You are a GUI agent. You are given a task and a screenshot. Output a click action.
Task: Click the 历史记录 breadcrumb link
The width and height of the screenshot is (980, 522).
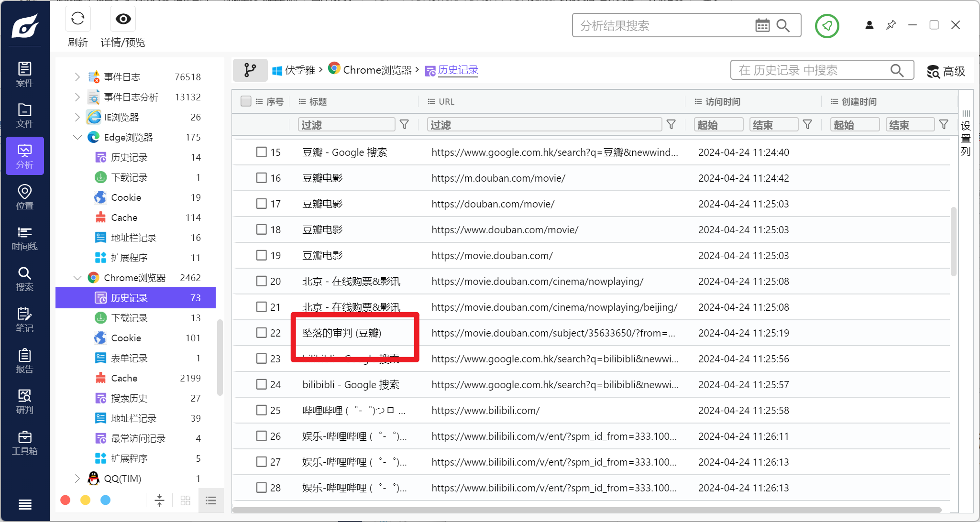[x=458, y=70]
